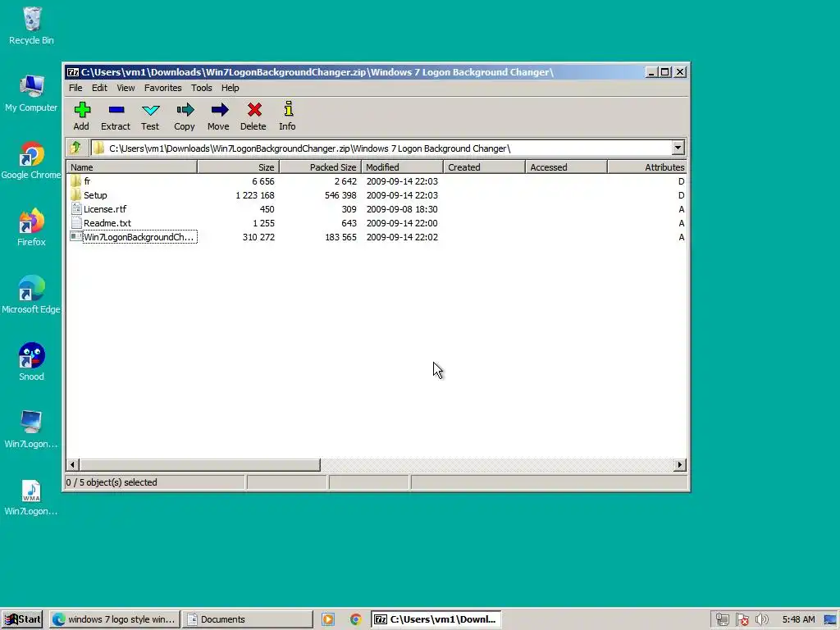Click the Chrome quick launch icon
This screenshot has width=840, height=630.
(356, 619)
